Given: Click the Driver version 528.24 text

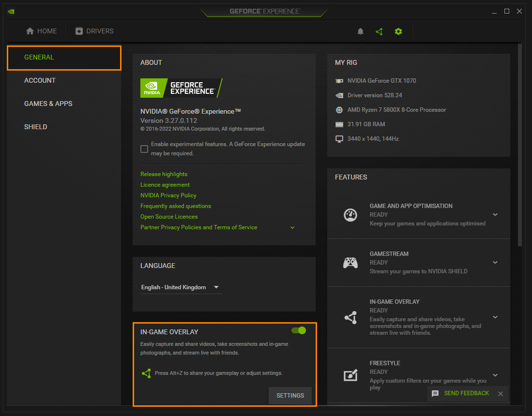Looking at the screenshot, I should pyautogui.click(x=375, y=95).
